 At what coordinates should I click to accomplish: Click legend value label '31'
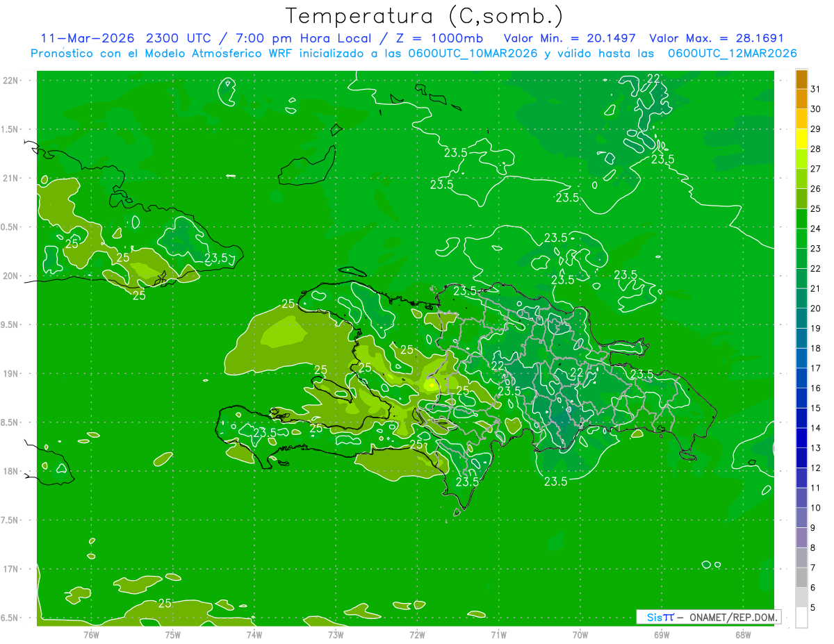click(x=816, y=89)
